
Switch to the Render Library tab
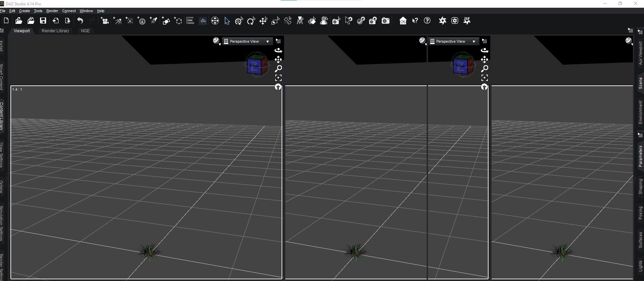click(x=55, y=31)
